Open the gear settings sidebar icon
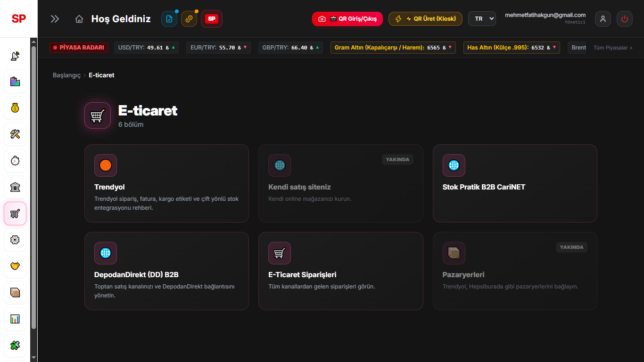The image size is (644, 362). click(15, 240)
